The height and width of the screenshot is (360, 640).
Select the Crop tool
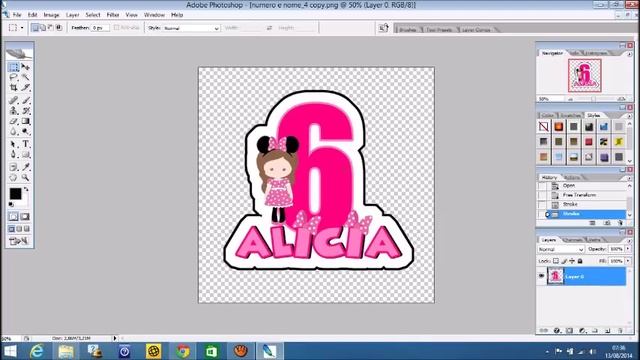point(13,87)
